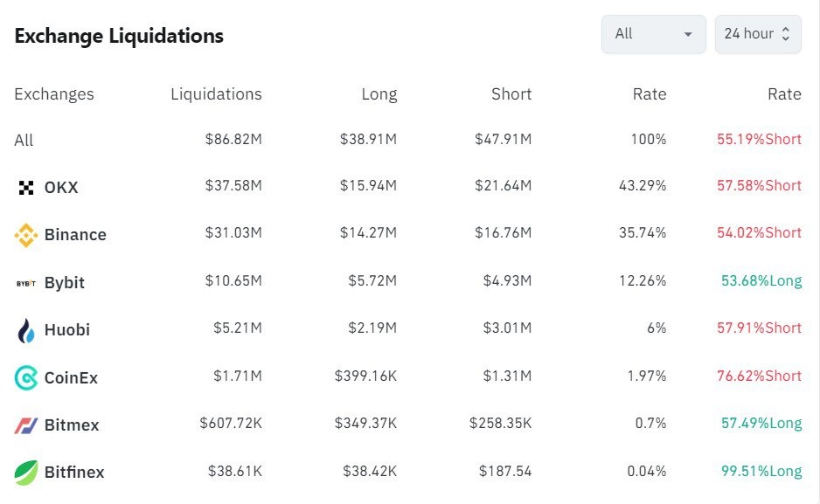Sort by Short column header
Screen dimensions: 820x504
(x=511, y=94)
